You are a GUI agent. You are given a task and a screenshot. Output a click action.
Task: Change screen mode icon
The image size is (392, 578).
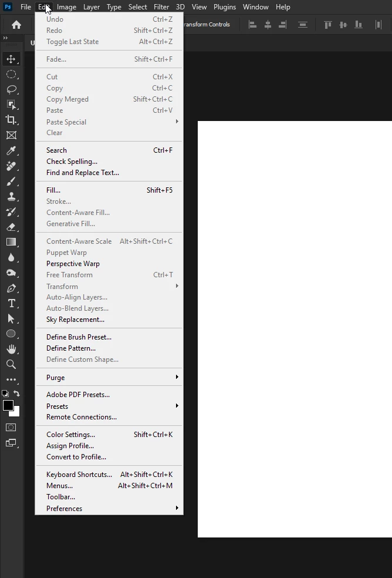click(11, 443)
